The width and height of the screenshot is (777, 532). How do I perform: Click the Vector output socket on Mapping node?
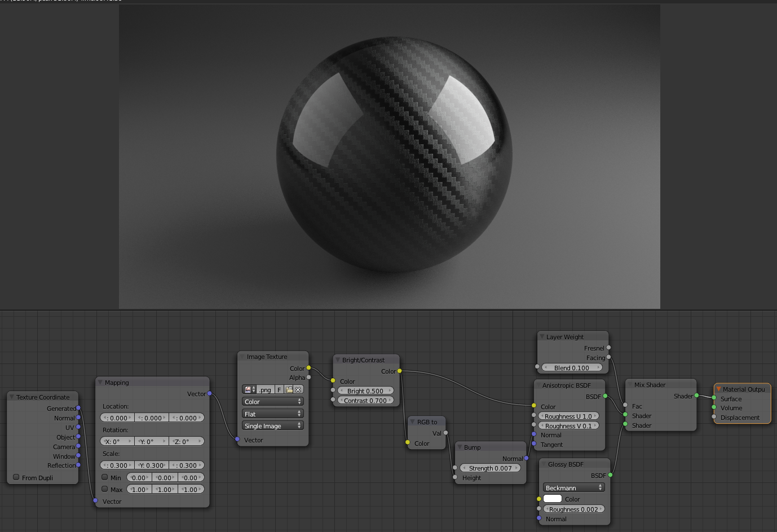(209, 393)
